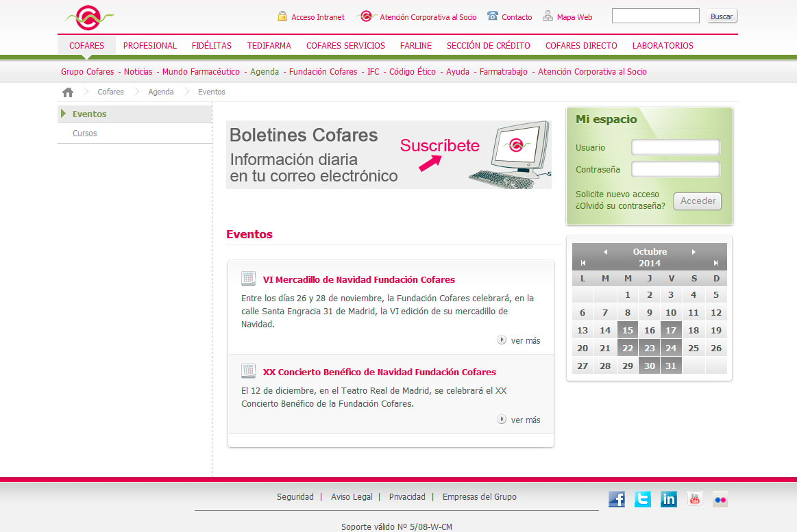Open the Noticias menu item
The width and height of the screenshot is (797, 532).
pos(139,71)
